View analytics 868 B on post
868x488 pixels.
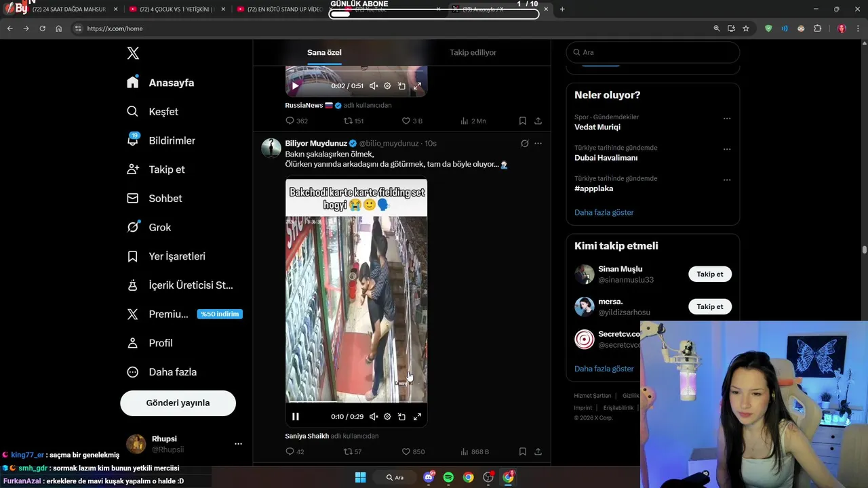click(474, 451)
